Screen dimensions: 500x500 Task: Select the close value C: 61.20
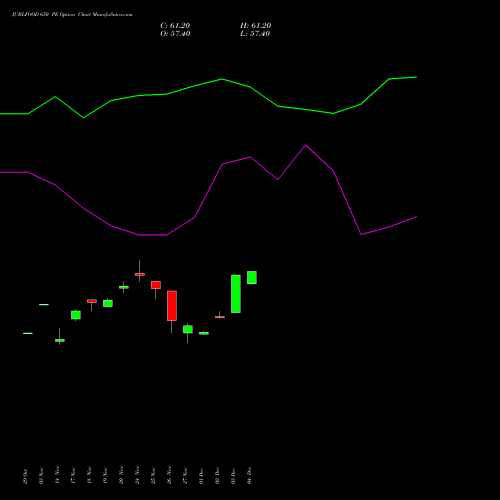[175, 26]
